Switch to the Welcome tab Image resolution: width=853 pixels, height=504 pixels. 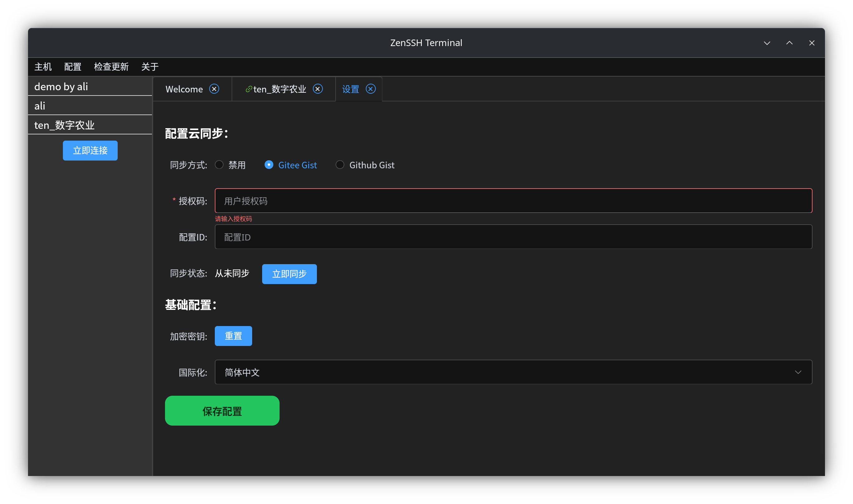[x=184, y=89]
